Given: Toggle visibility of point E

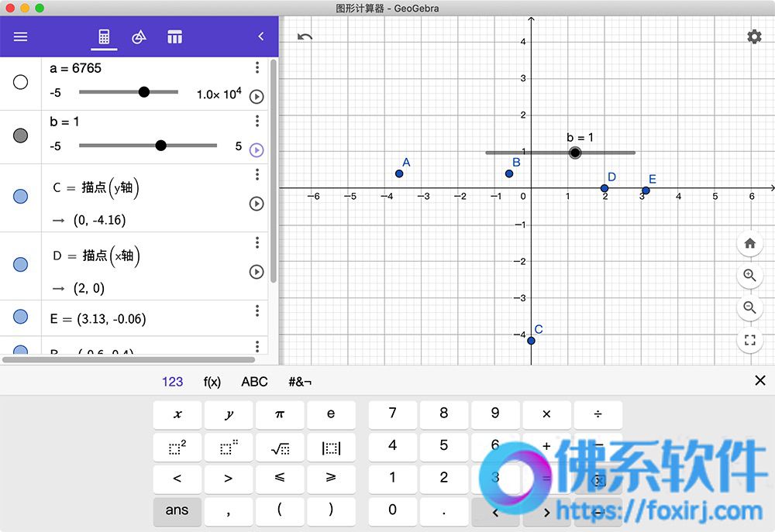Looking at the screenshot, I should [x=20, y=317].
